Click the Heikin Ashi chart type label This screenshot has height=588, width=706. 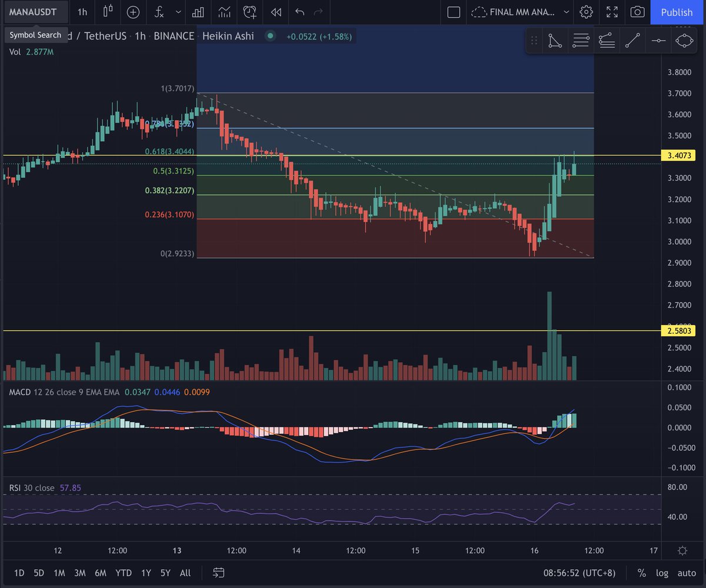pyautogui.click(x=229, y=36)
